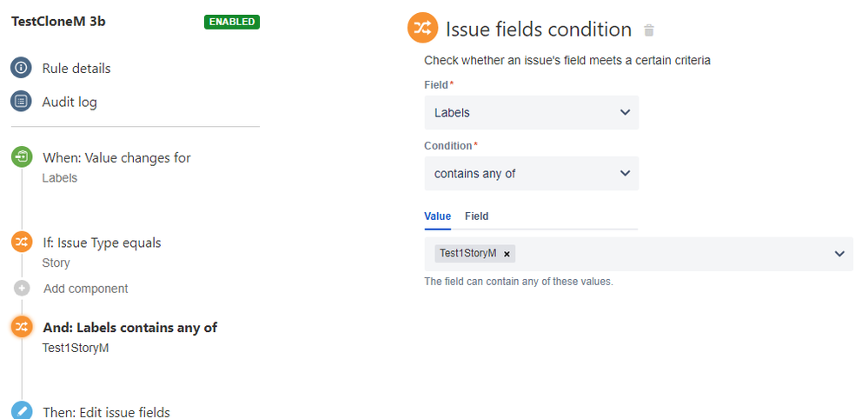Click Add component link
This screenshot has height=419, width=868.
[85, 289]
